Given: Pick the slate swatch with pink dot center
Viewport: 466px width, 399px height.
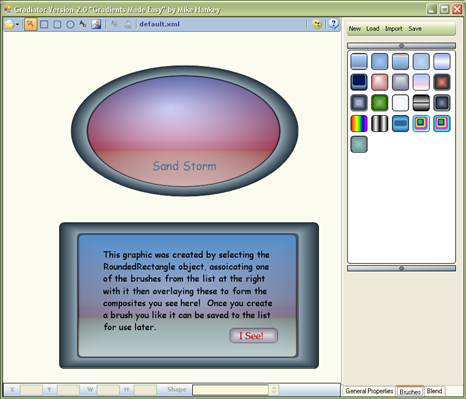Looking at the screenshot, I should pos(359,103).
